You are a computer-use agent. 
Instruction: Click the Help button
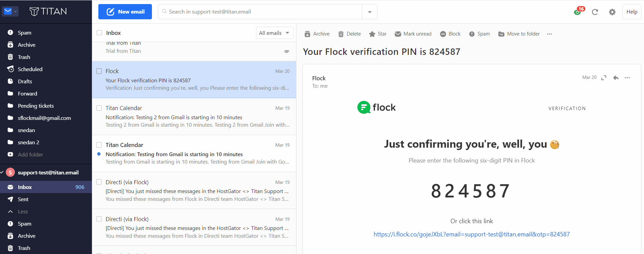pos(632,12)
